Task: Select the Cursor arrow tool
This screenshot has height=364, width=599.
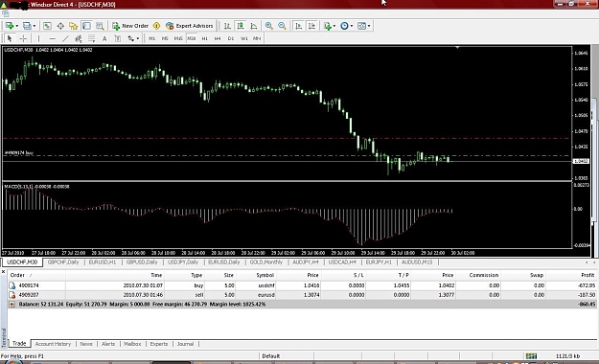Action: click(x=10, y=38)
